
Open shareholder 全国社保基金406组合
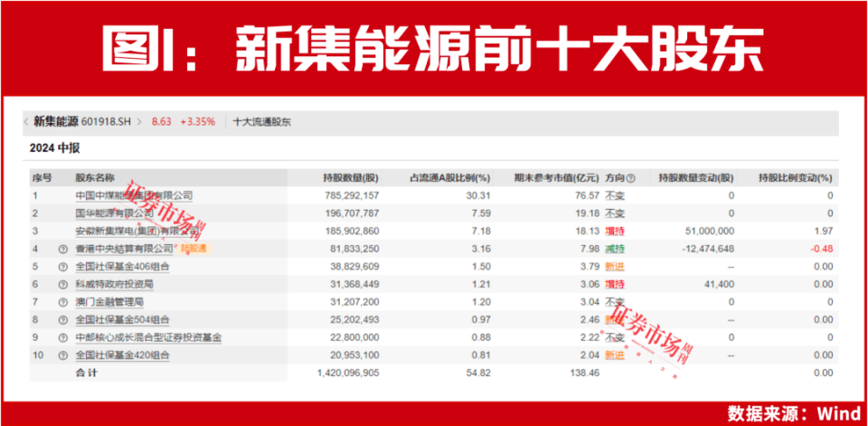coord(122,267)
